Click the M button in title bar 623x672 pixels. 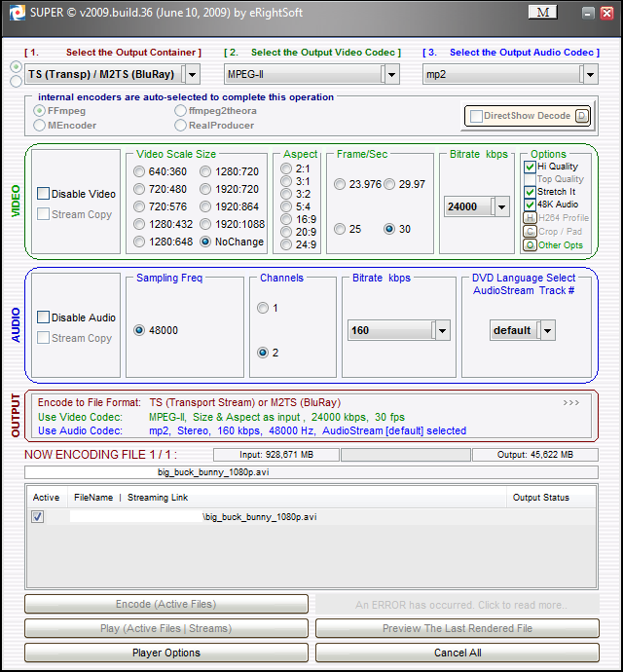(x=542, y=12)
